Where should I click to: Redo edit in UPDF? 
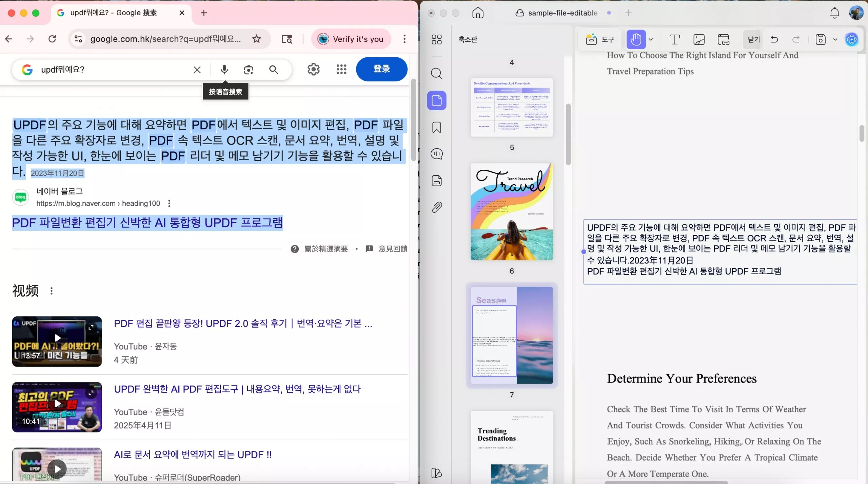(796, 40)
